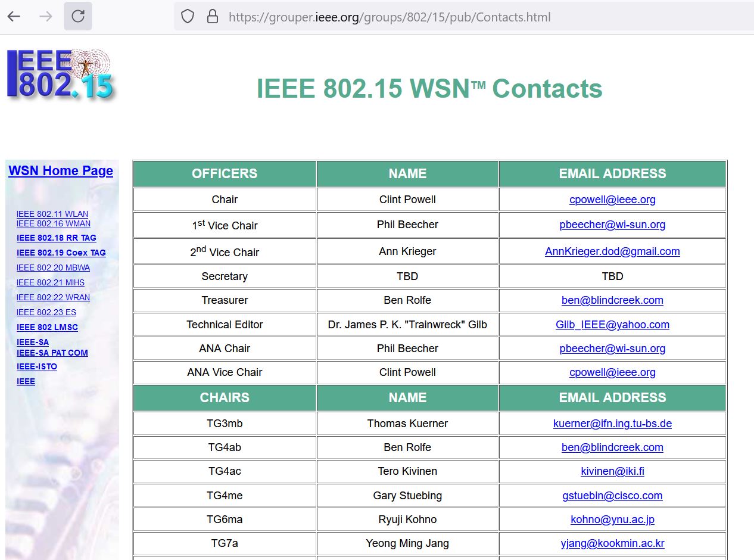Go to IEEE 802.18 RR TAG
Screen dimensions: 754x560
coord(57,238)
